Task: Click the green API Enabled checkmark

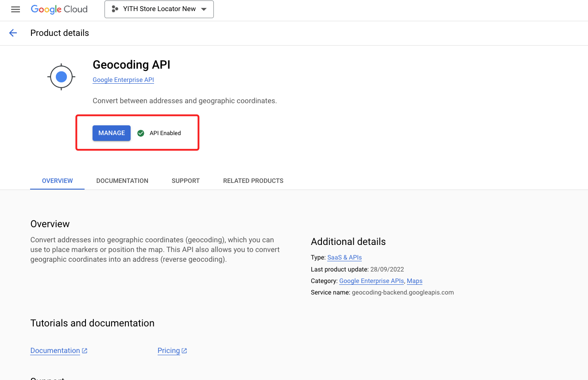Action: [x=141, y=133]
